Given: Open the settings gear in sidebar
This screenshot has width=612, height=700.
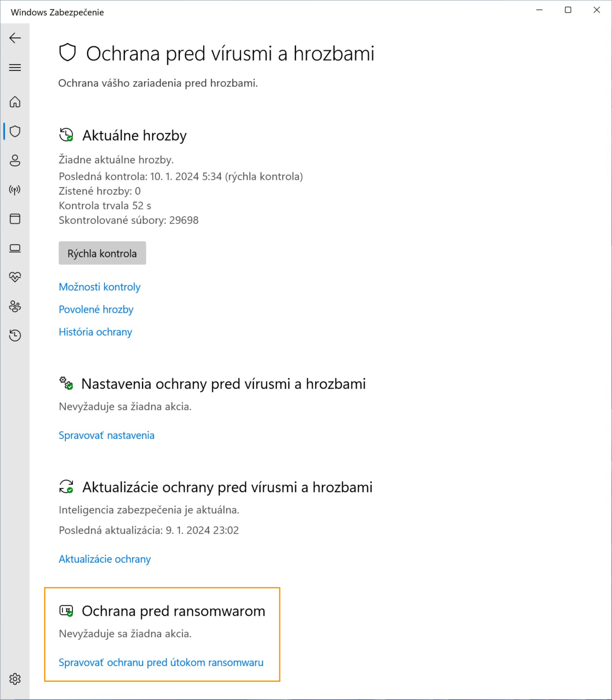Looking at the screenshot, I should pos(15,679).
